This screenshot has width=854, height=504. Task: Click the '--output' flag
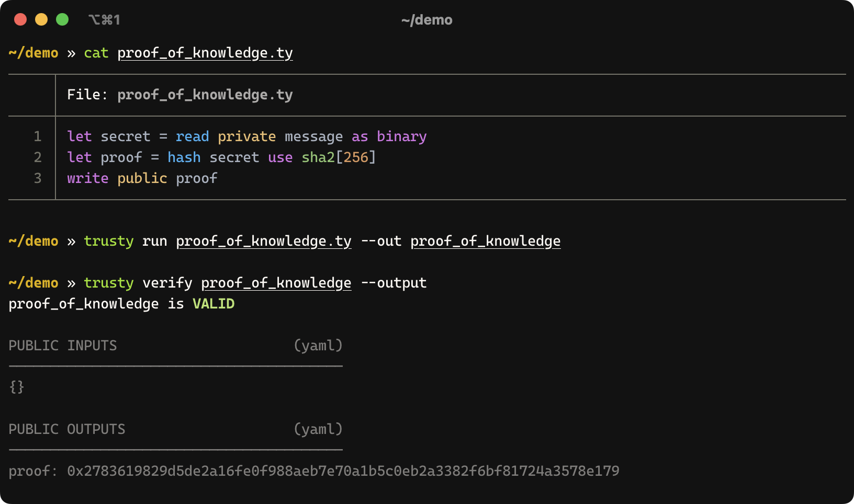click(x=394, y=283)
